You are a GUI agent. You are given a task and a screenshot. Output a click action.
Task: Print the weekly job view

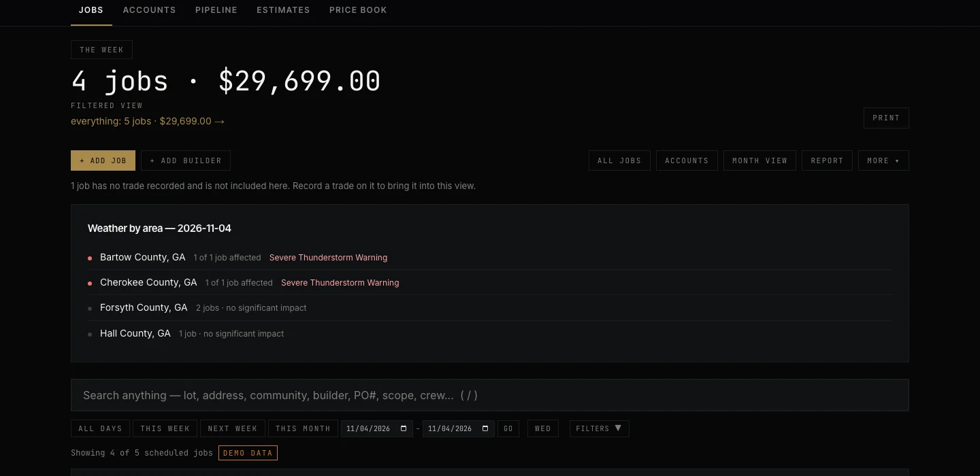pos(886,118)
